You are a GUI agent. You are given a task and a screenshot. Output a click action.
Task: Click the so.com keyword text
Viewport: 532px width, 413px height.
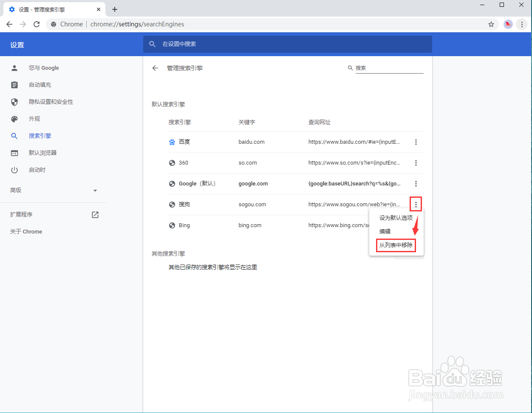pos(248,163)
